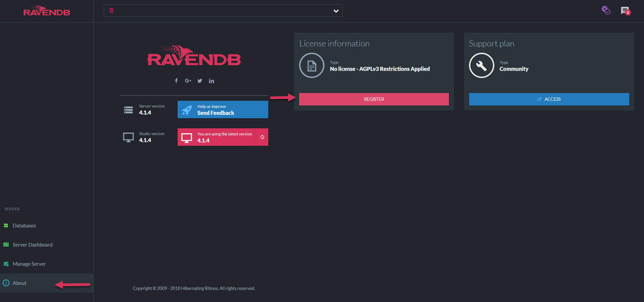Click the Databases grid icon
The width and height of the screenshot is (644, 302).
pos(6,225)
